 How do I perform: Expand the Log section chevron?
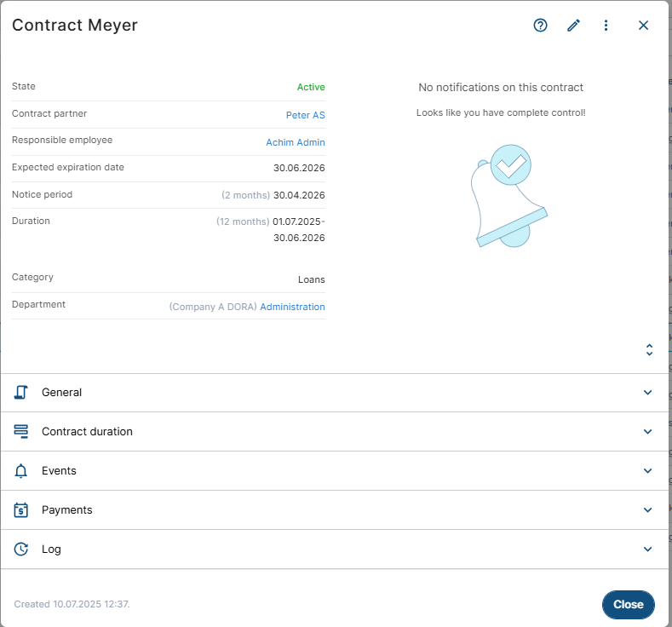[x=647, y=549]
